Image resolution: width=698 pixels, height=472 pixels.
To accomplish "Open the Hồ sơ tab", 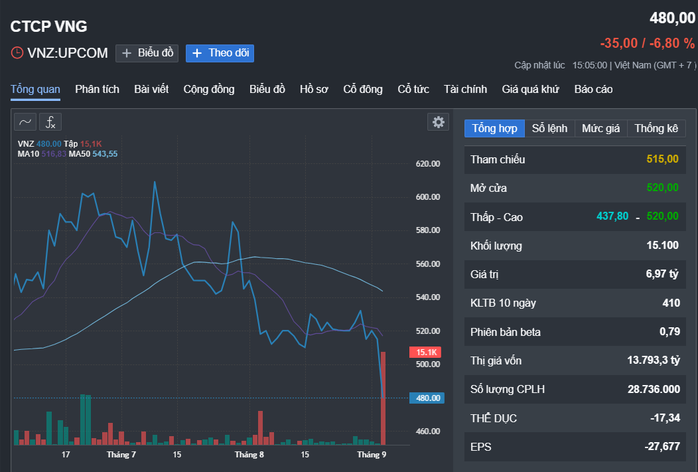I will click(x=314, y=90).
